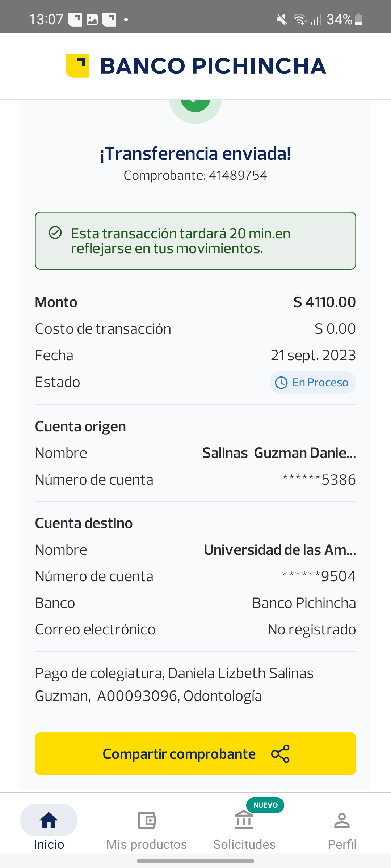391x868 pixels.
Task: Tap the battery indicator in status bar
Action: point(358,20)
